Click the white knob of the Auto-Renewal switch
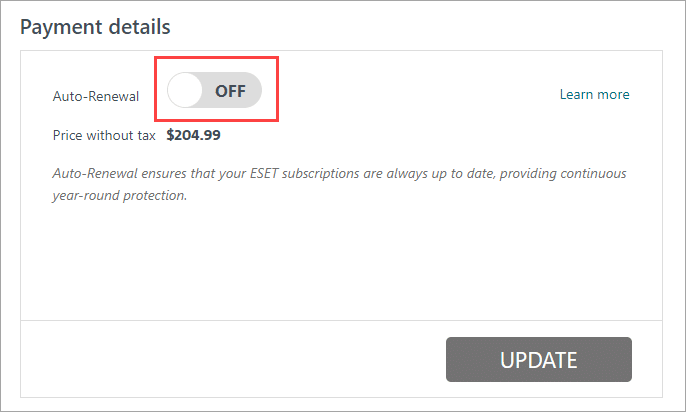This screenshot has width=686, height=412. click(185, 91)
